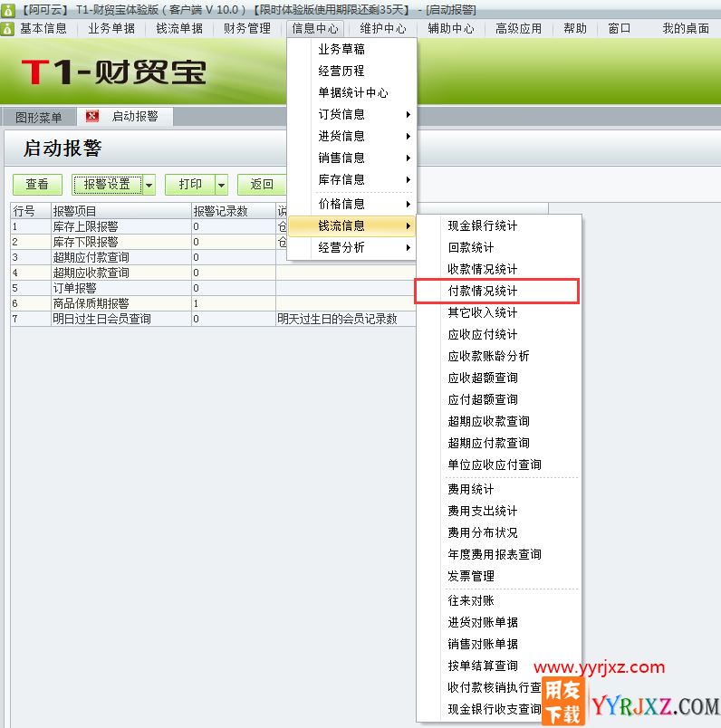Viewport: 721px width, 728px height.
Task: Choose 其它收入统计 in the submenu
Action: (498, 312)
